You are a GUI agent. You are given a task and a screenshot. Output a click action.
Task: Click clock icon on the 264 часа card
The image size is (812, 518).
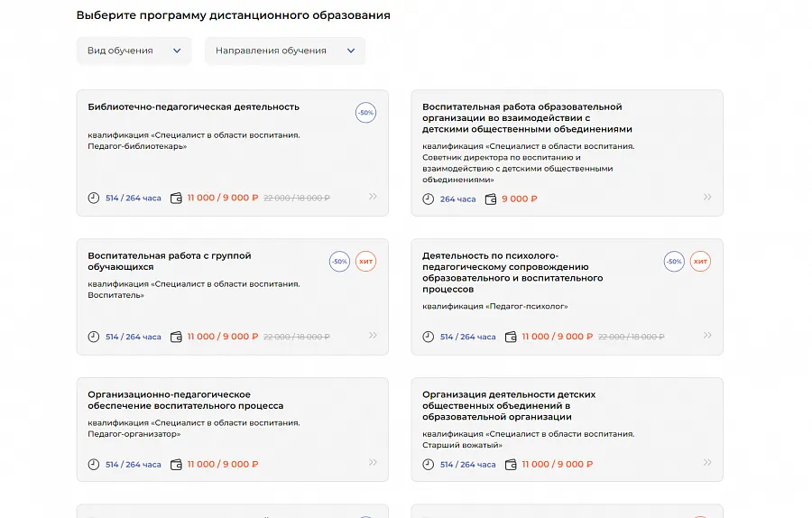pyautogui.click(x=429, y=199)
